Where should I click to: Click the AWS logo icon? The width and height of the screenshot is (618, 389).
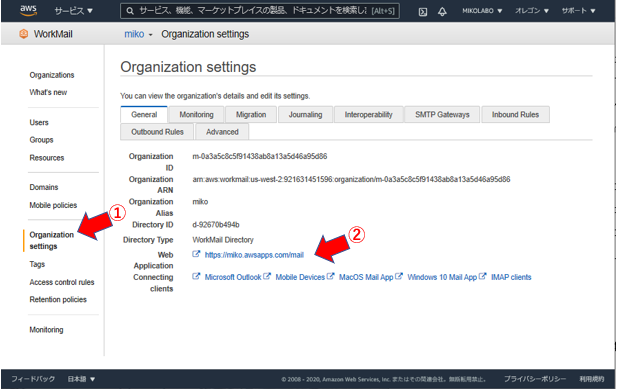coord(28,10)
